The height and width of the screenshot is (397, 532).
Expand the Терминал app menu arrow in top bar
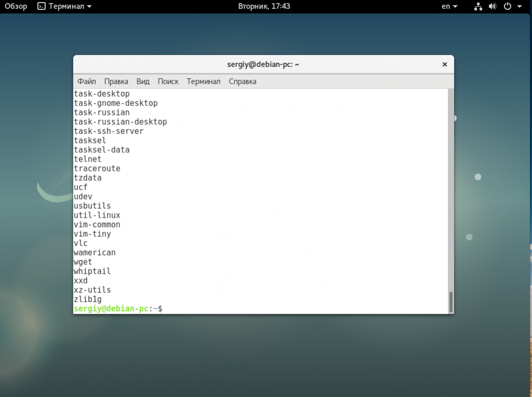pyautogui.click(x=89, y=6)
